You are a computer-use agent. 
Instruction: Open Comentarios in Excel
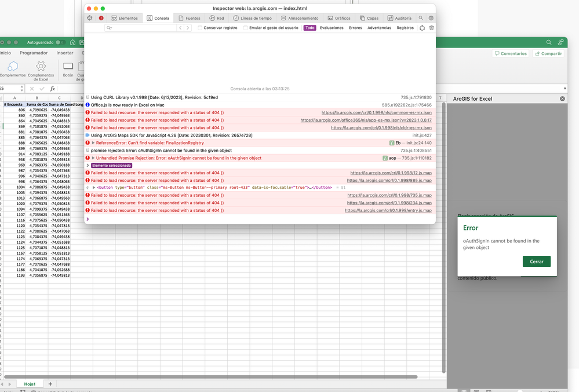coord(511,53)
